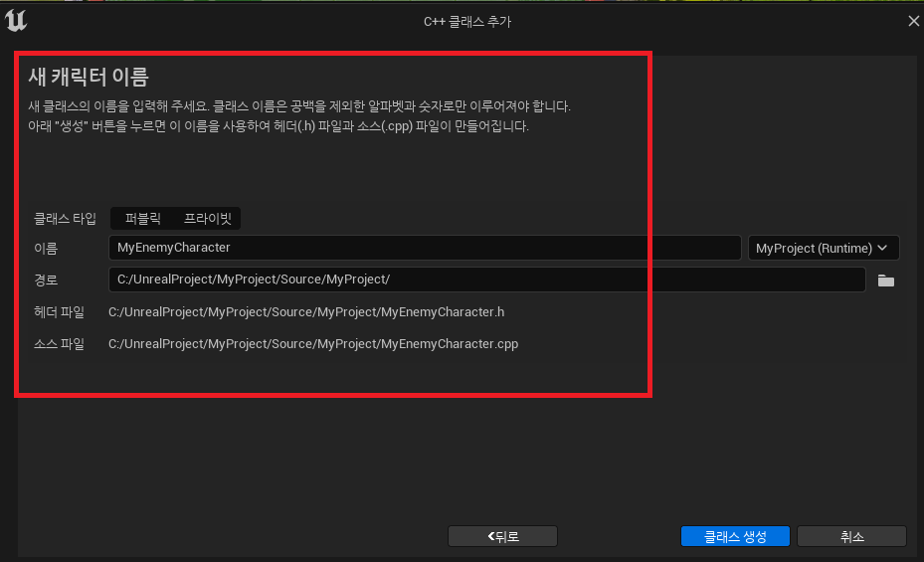Viewport: 924px width, 562px height.
Task: Click the 클래스 생성 button
Action: [x=735, y=537]
